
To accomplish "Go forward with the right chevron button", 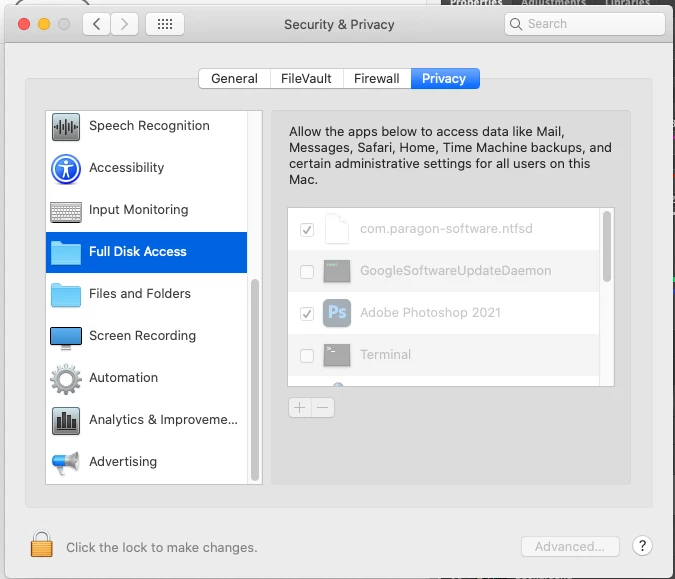I will coord(124,24).
